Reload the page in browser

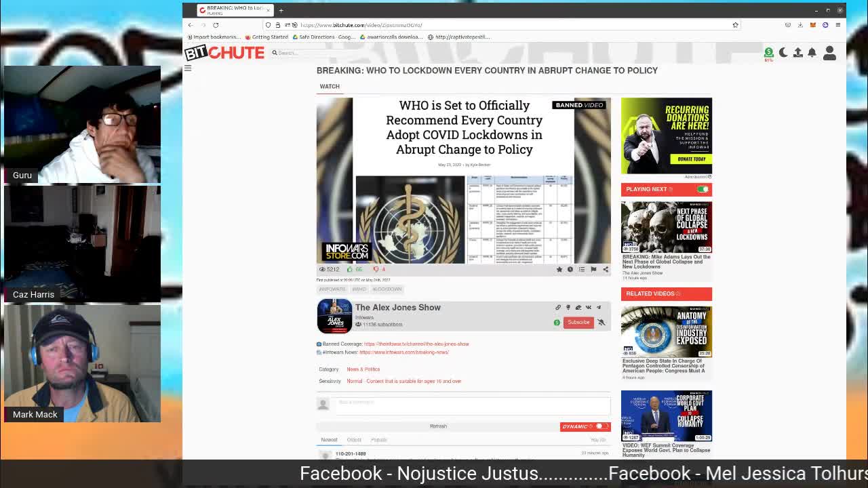[x=216, y=25]
